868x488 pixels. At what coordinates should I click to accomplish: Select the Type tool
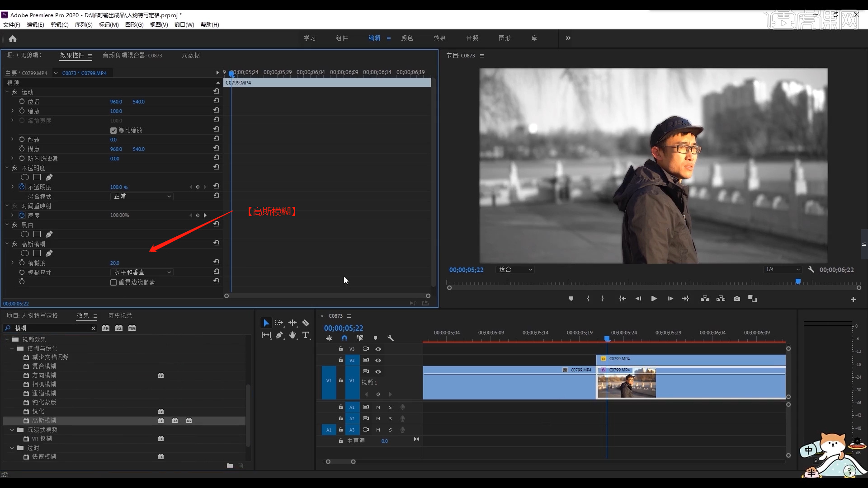point(306,335)
